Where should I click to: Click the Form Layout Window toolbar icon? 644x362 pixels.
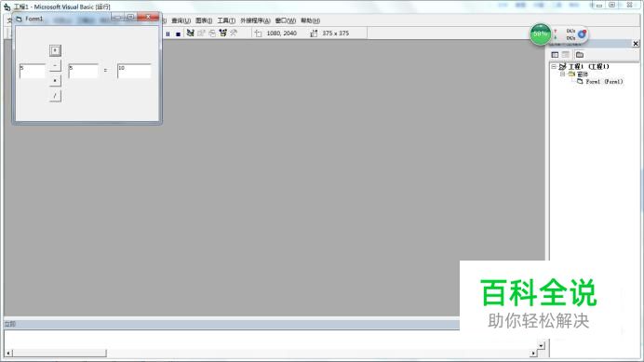coord(212,33)
